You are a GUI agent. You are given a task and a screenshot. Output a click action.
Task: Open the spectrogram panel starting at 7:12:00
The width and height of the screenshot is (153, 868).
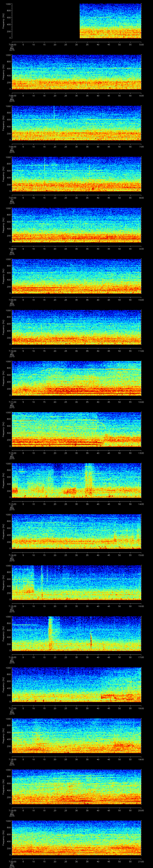pyautogui.click(x=77, y=430)
